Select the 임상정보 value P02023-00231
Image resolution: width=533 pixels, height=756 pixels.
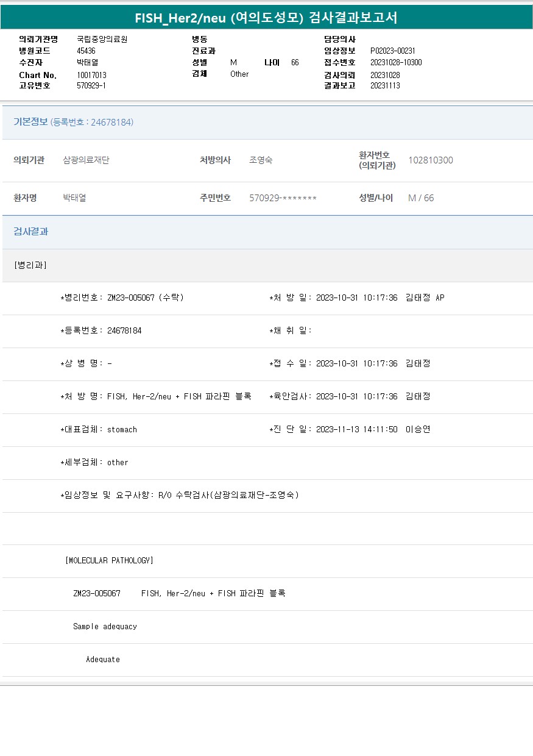click(392, 51)
